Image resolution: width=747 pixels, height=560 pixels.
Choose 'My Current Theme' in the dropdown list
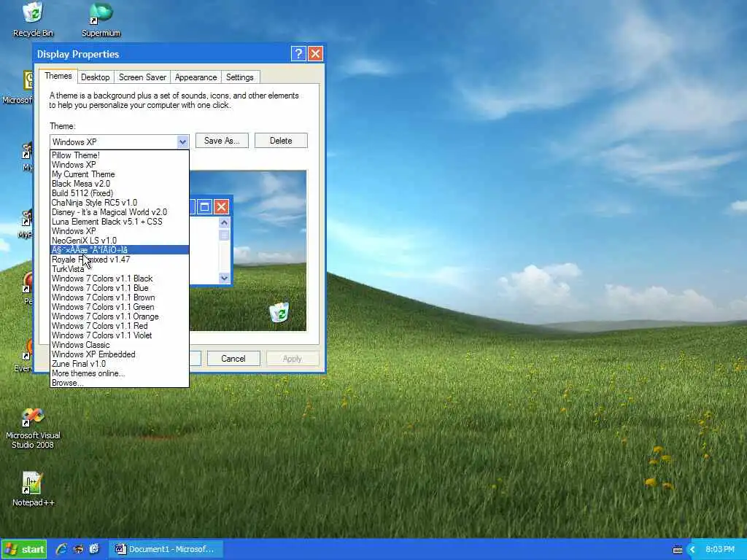[120, 174]
